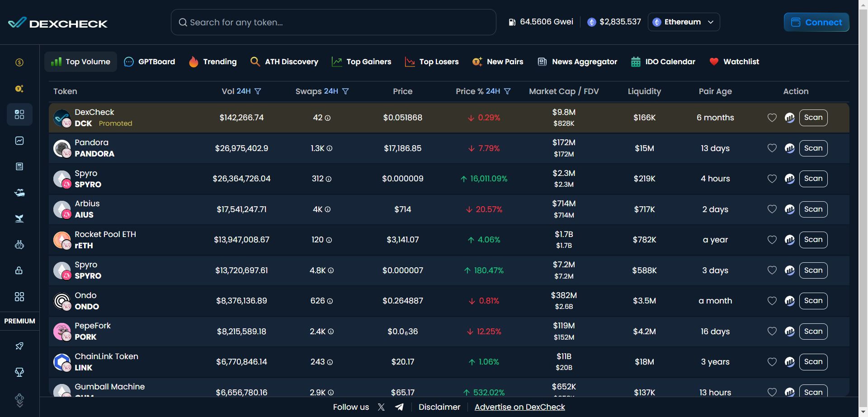Open the Price % 24H filter

[507, 91]
